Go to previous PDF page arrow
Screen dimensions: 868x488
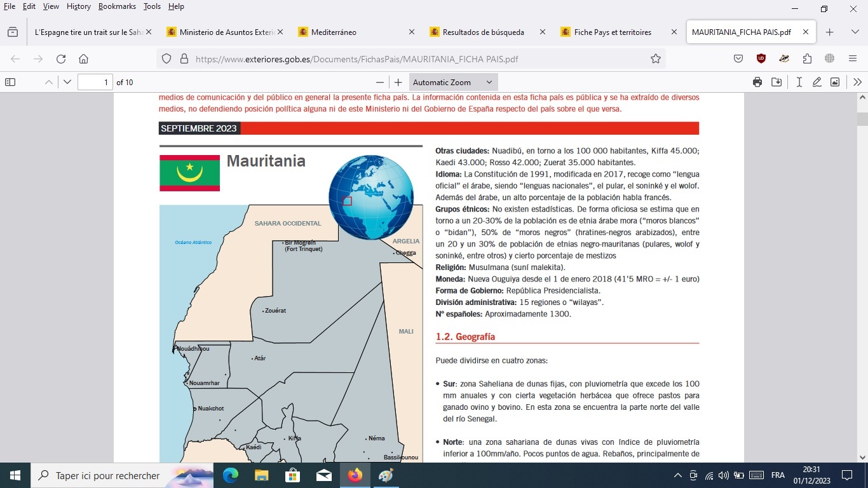coord(49,82)
